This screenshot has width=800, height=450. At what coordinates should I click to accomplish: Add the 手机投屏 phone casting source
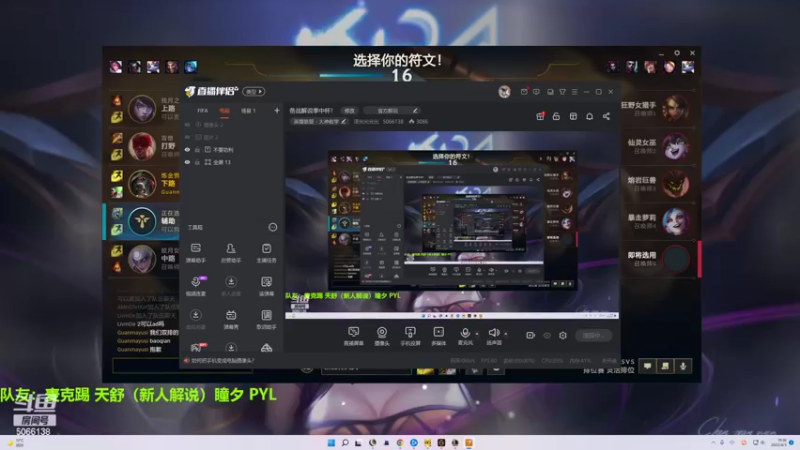coord(410,336)
